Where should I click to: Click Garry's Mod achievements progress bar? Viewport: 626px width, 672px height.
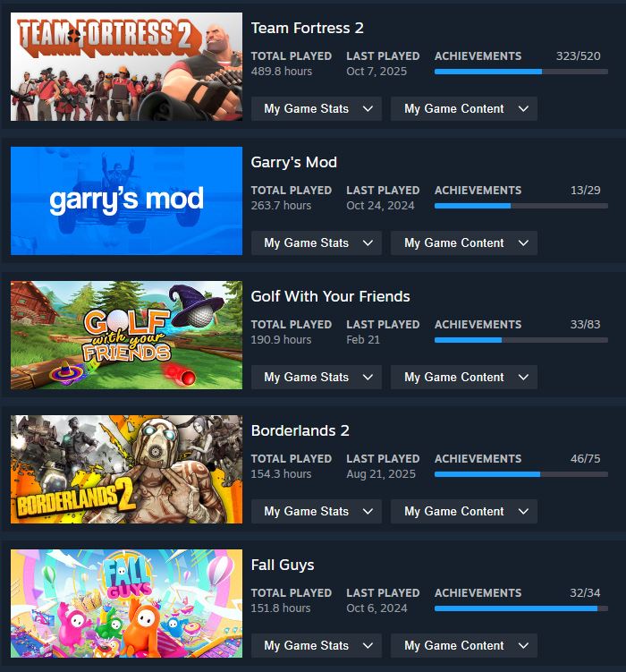[521, 206]
